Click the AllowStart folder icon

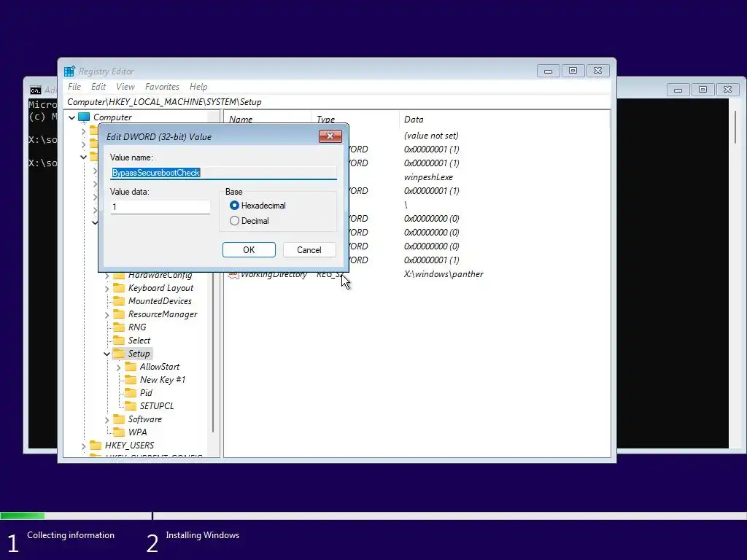[130, 367]
